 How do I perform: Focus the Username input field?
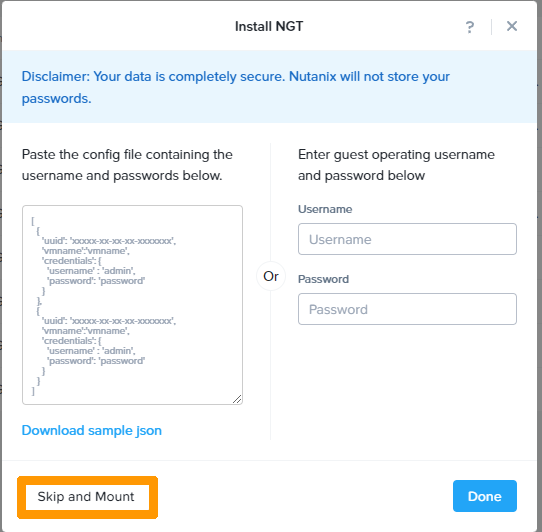tap(407, 239)
